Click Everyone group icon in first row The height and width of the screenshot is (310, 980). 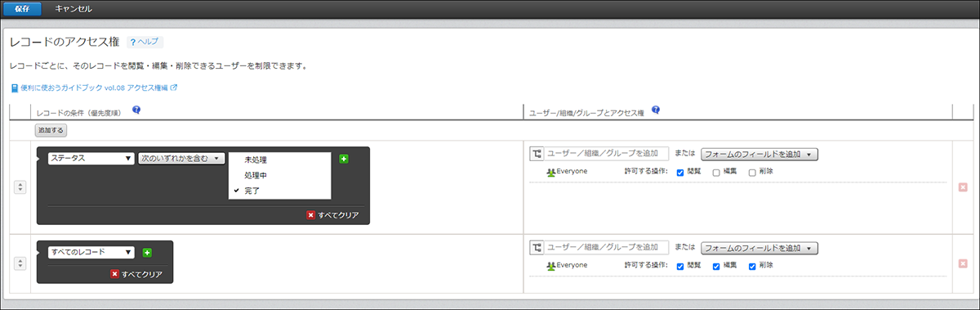[x=551, y=173]
